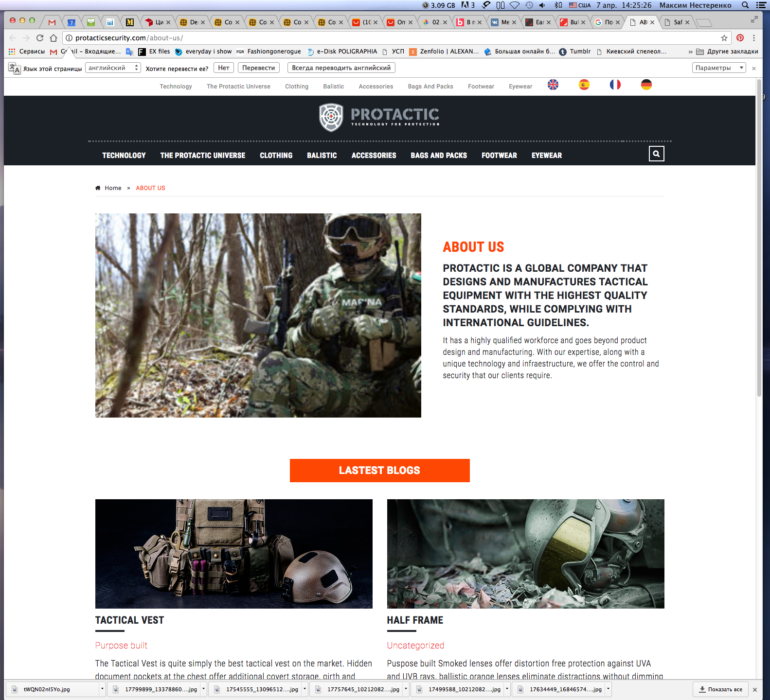
Task: Switch site to French flag
Action: pyautogui.click(x=615, y=85)
